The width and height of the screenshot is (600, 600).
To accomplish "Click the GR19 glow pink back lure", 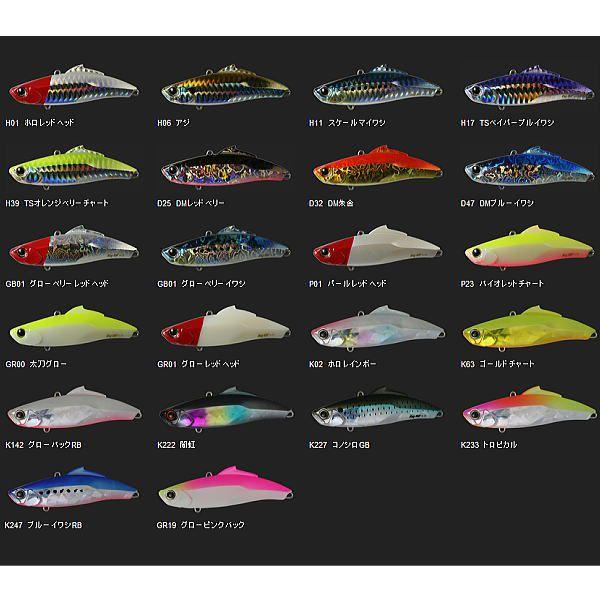I will (x=225, y=489).
